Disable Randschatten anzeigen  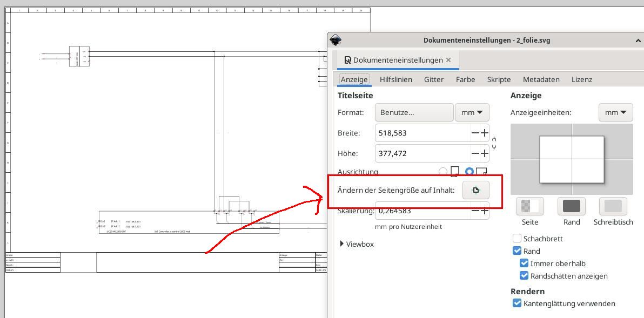pyautogui.click(x=524, y=276)
